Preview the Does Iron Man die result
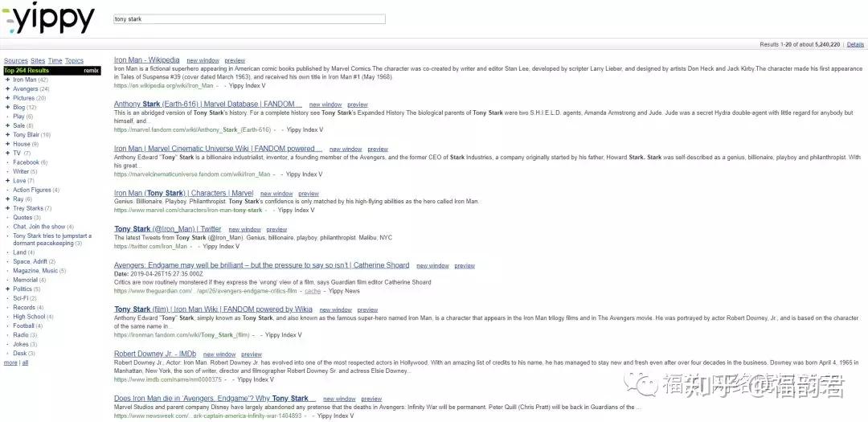The height and width of the screenshot is (422, 868). point(371,399)
